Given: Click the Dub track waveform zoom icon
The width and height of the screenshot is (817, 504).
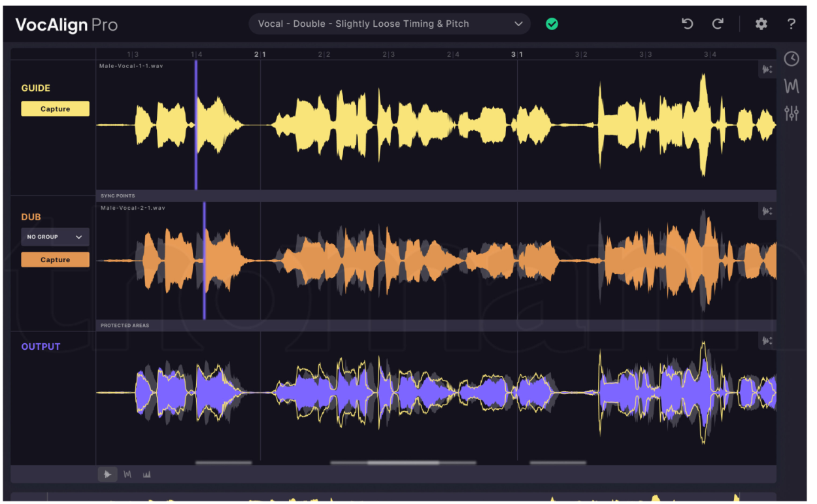Looking at the screenshot, I should [x=767, y=211].
